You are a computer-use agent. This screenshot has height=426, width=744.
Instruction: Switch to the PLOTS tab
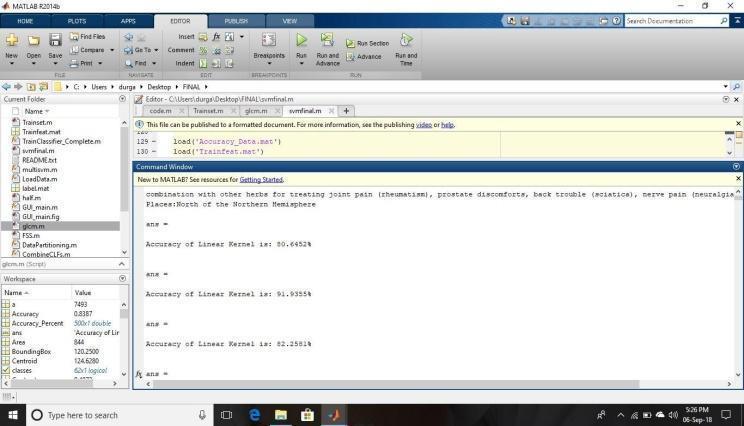point(77,21)
